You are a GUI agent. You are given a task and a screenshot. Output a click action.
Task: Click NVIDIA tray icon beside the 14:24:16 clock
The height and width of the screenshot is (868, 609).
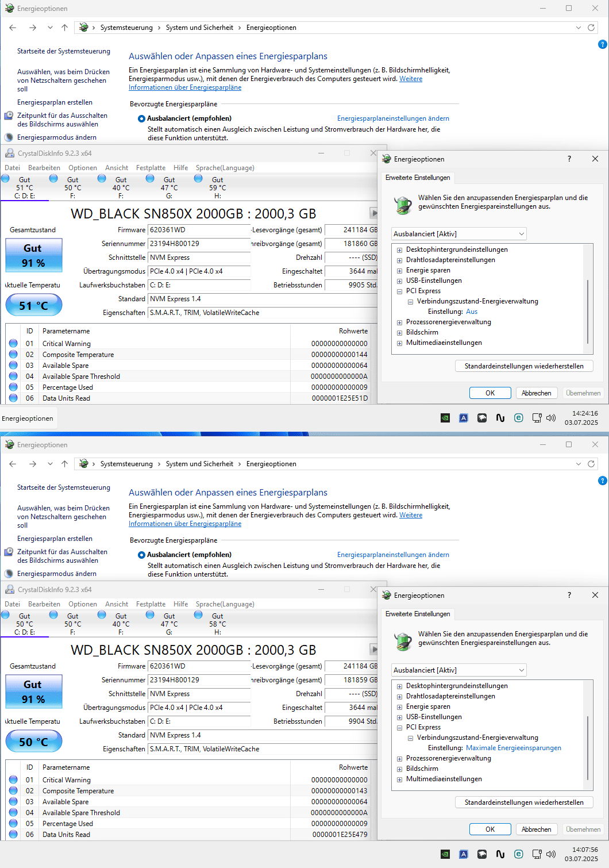coord(445,418)
